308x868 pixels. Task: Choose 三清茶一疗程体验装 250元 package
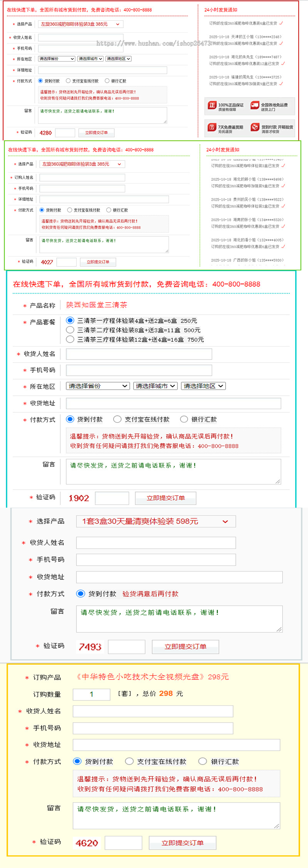(70, 320)
